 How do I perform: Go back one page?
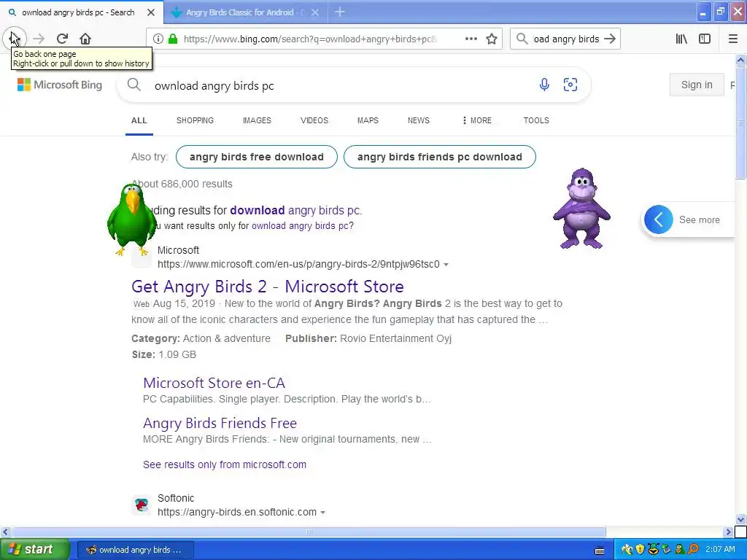(x=15, y=39)
